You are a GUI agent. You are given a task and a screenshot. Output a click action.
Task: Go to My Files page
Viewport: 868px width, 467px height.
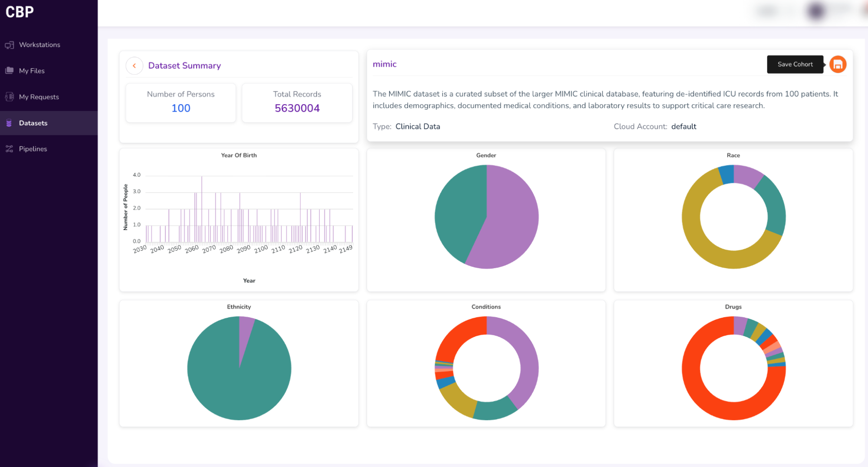(32, 71)
